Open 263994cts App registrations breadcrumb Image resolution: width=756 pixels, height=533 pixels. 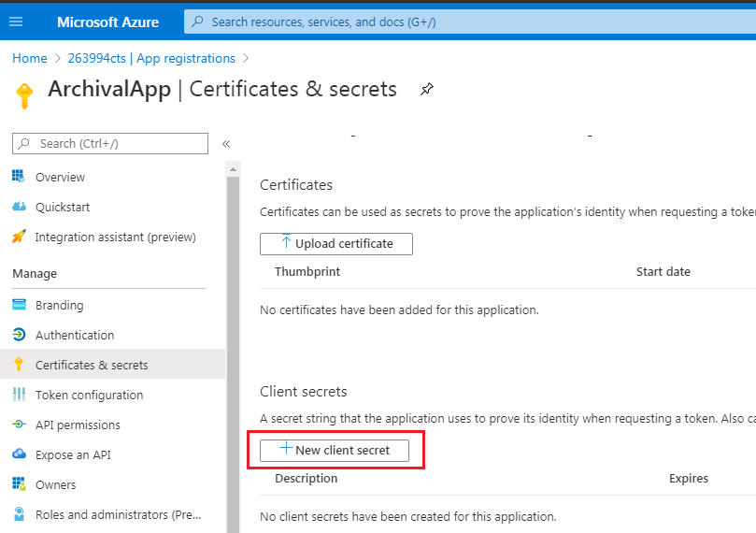[151, 58]
